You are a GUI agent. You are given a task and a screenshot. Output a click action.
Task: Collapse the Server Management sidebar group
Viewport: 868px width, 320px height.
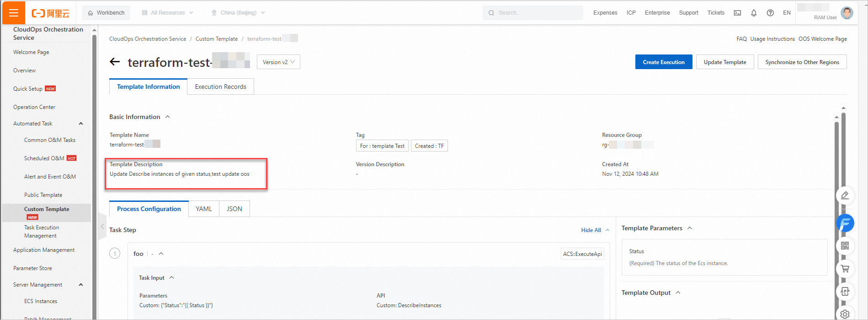coord(81,285)
